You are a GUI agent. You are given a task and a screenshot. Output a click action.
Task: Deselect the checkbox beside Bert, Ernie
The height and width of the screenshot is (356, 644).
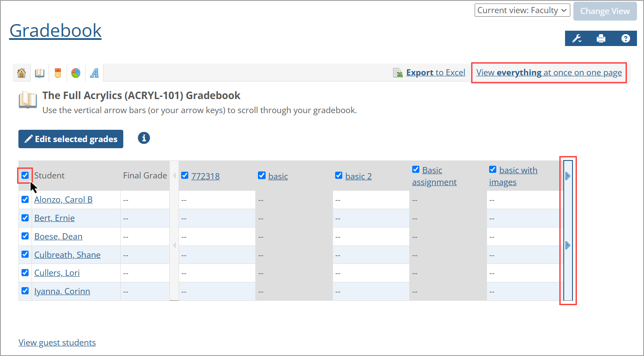(25, 217)
